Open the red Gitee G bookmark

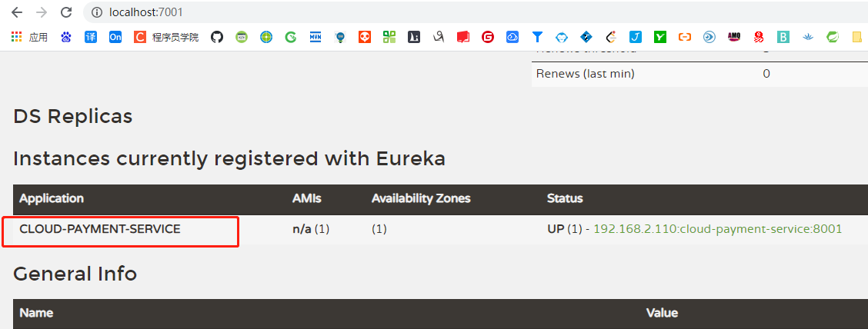[488, 37]
